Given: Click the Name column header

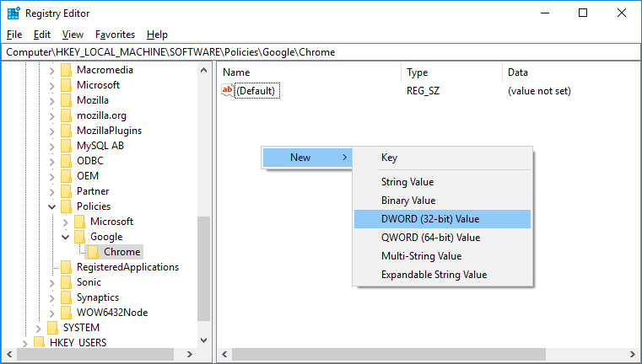Looking at the screenshot, I should click(237, 72).
